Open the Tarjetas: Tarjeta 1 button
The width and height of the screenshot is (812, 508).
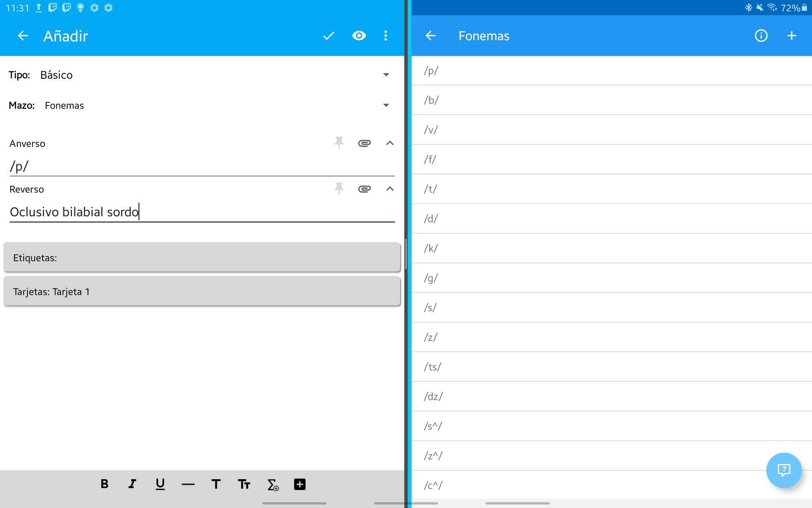pos(202,291)
